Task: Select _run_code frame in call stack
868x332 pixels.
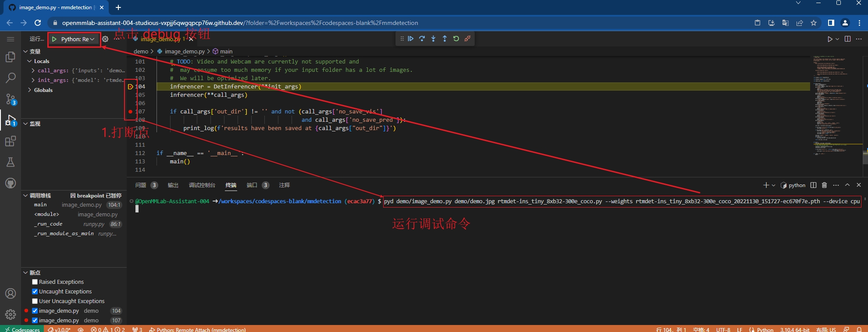Action: [x=48, y=224]
